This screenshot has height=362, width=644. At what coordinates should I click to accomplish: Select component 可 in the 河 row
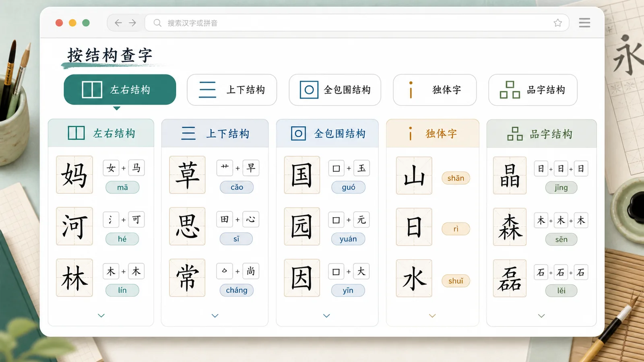coord(136,220)
